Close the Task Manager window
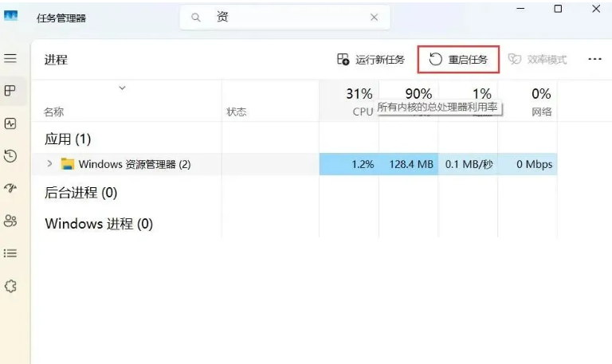The width and height of the screenshot is (612, 364). pos(596,9)
